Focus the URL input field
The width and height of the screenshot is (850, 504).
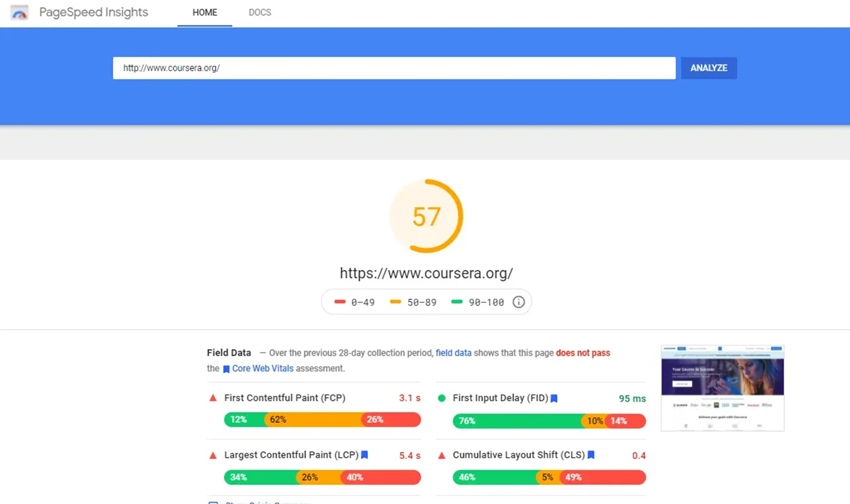tap(394, 68)
